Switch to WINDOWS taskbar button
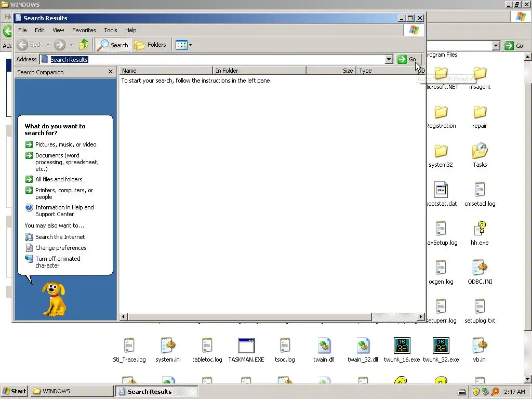This screenshot has width=532, height=399. 72,391
